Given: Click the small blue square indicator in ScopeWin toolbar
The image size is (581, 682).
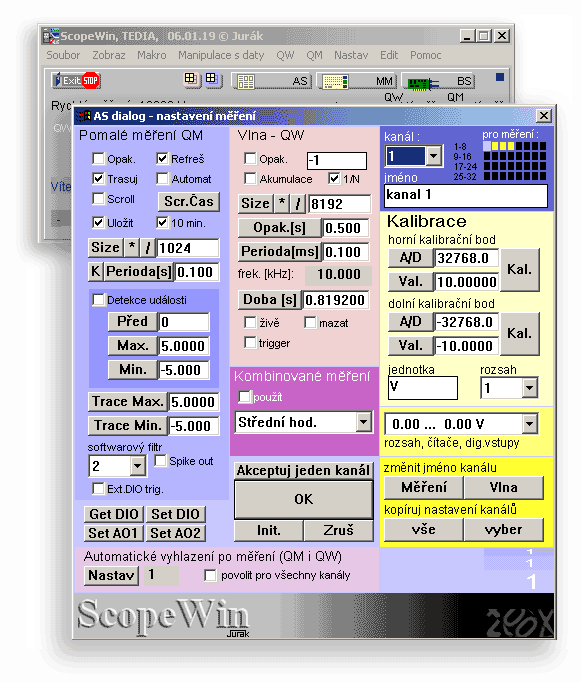Looking at the screenshot, I should [x=500, y=77].
